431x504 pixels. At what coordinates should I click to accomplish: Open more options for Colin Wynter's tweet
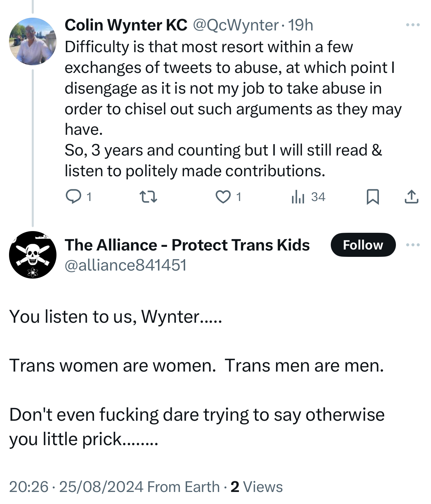[413, 25]
